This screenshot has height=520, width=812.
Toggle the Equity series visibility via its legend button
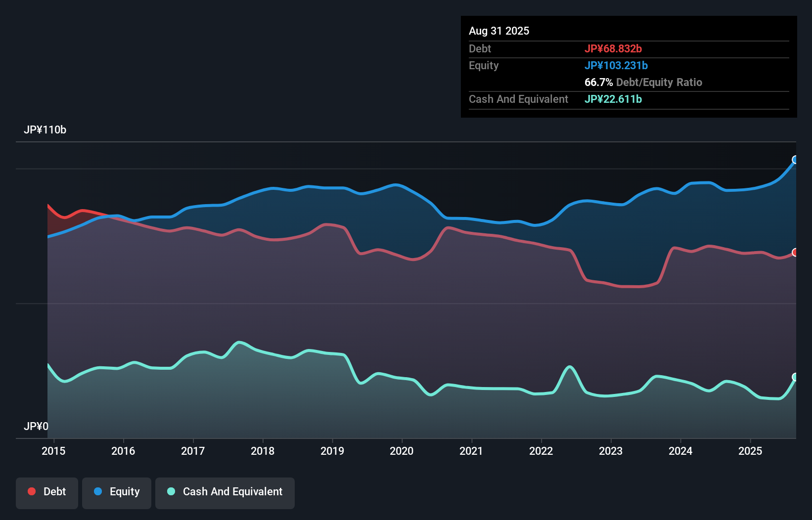116,492
